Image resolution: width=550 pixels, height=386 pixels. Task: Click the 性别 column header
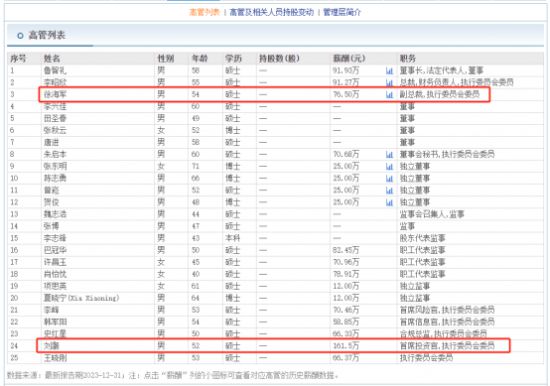tap(166, 58)
